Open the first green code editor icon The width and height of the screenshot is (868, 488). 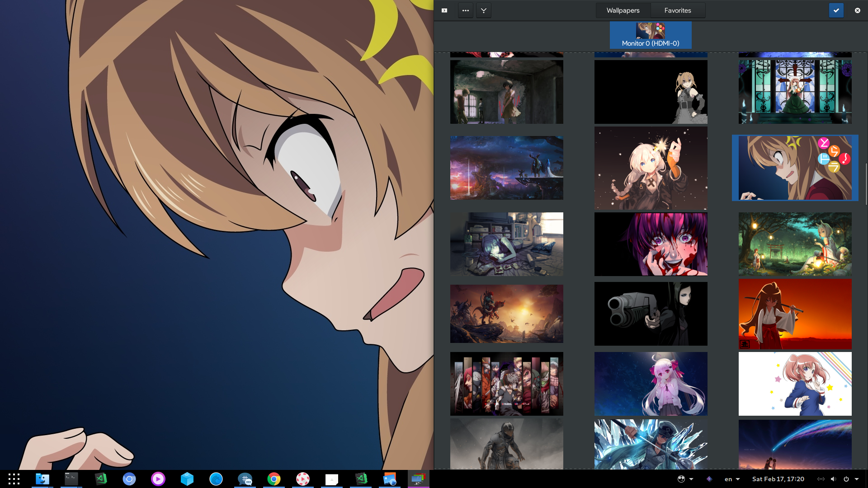[100, 479]
